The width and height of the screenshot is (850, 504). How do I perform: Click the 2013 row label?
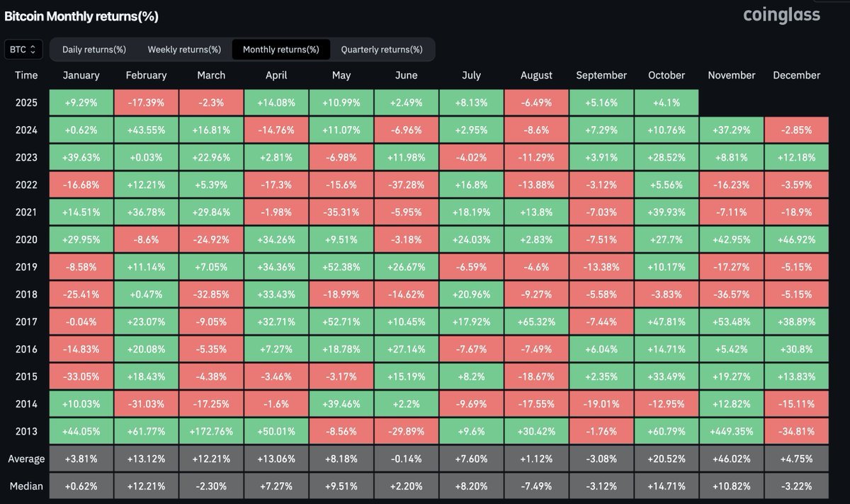tap(26, 430)
